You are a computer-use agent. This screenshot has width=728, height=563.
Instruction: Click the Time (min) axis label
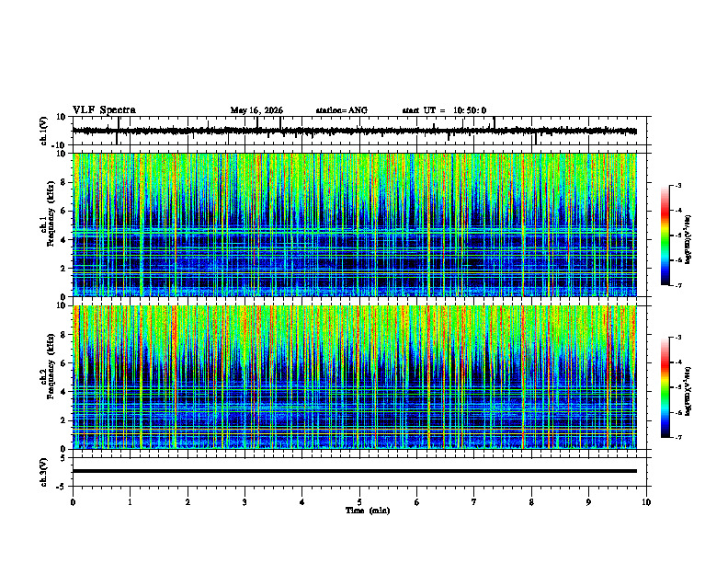[368, 511]
